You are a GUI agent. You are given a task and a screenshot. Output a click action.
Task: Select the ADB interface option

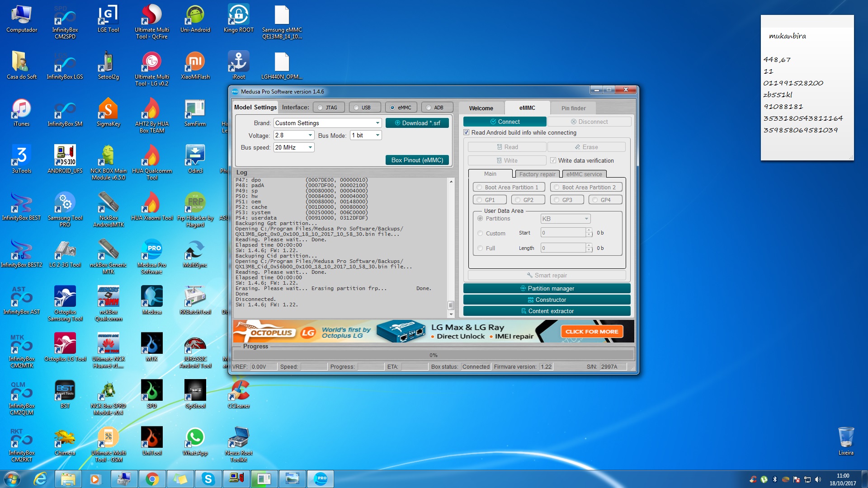[x=437, y=108]
